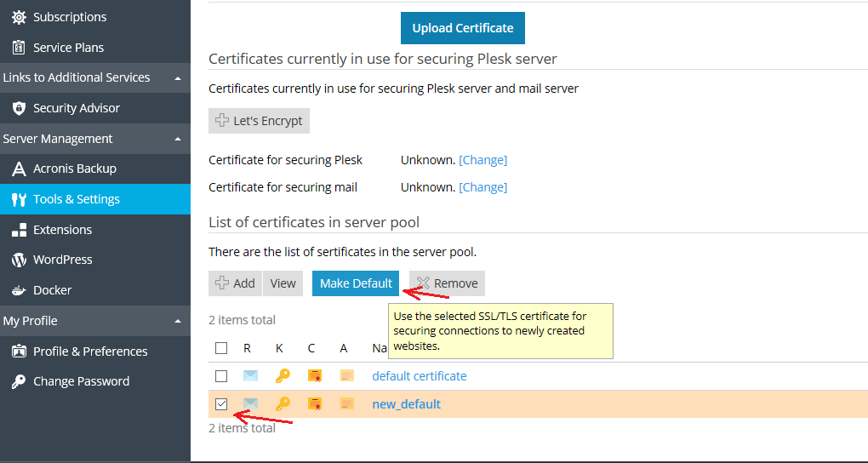This screenshot has width=868, height=463.
Task: Click the Acronis Backup icon
Action: (19, 169)
